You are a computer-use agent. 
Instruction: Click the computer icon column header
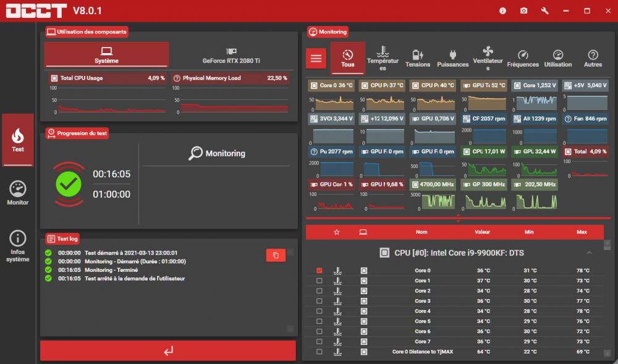click(x=363, y=232)
